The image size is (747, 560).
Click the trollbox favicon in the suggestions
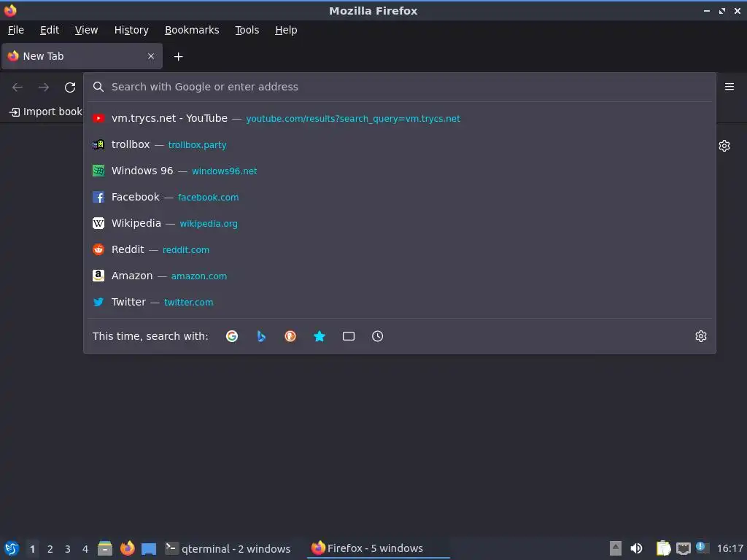pos(98,144)
